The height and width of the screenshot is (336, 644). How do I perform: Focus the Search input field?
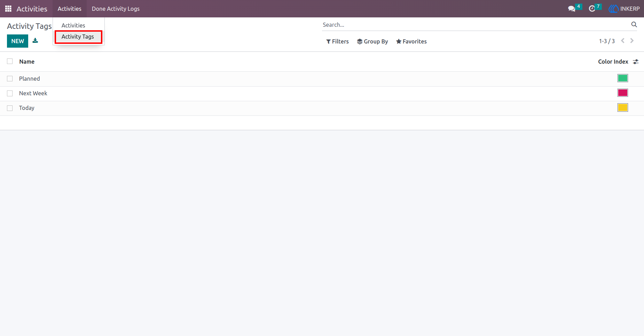coord(475,25)
